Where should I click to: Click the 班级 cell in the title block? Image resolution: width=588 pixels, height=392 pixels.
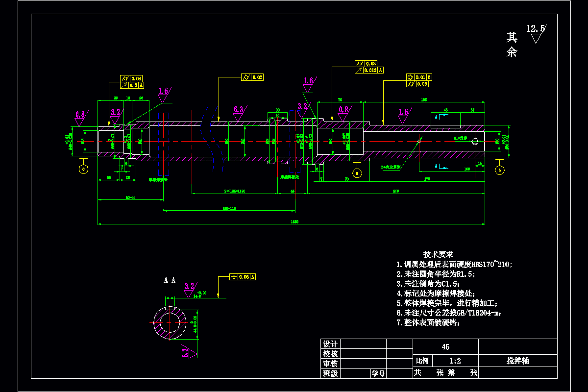330,373
